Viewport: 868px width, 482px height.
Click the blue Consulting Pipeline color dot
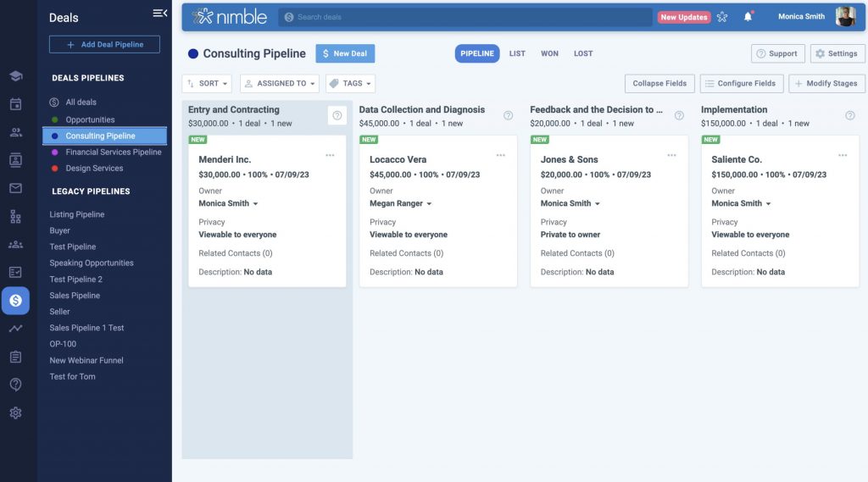(192, 53)
